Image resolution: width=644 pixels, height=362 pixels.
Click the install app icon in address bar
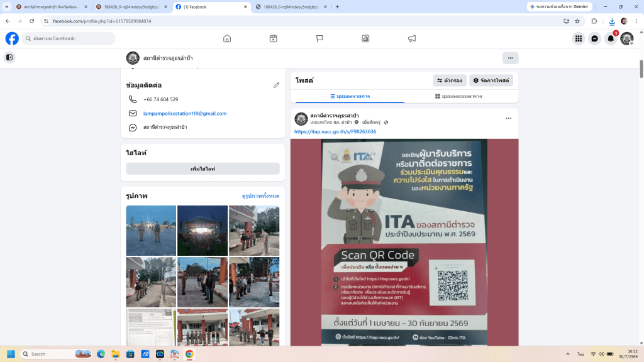click(566, 21)
